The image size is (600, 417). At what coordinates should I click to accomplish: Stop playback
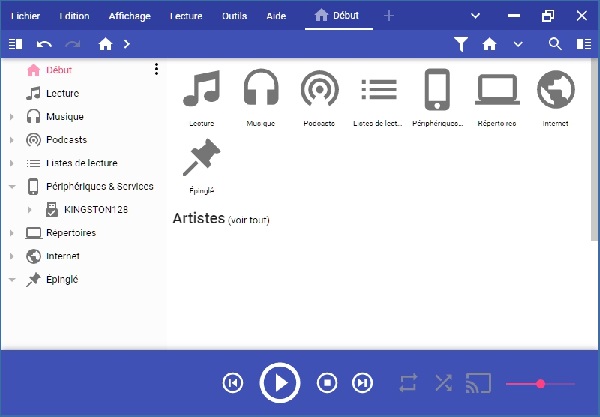[327, 383]
